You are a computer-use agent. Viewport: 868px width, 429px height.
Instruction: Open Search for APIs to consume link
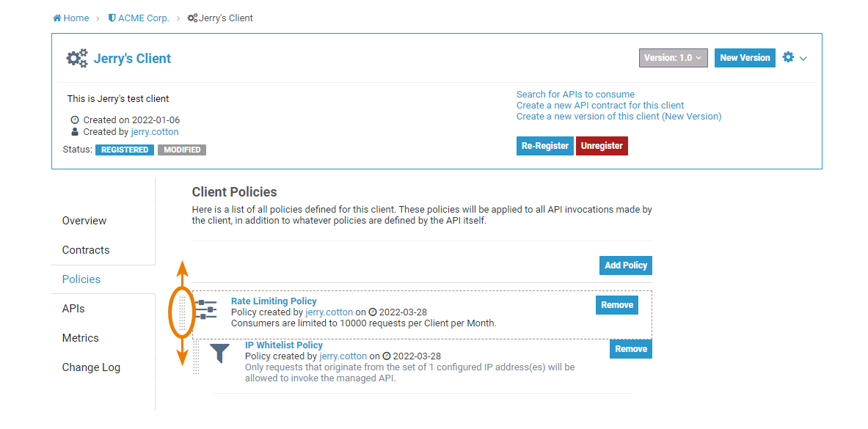pyautogui.click(x=575, y=95)
